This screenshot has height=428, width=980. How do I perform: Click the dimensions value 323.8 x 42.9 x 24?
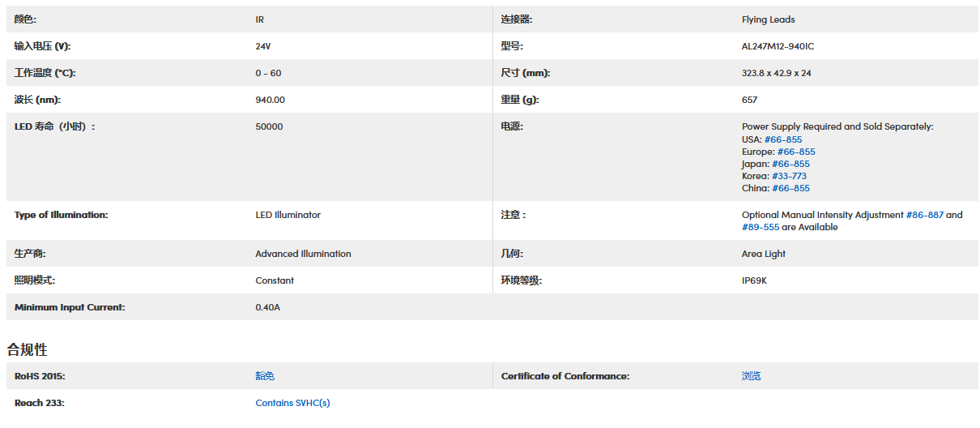[x=776, y=73]
